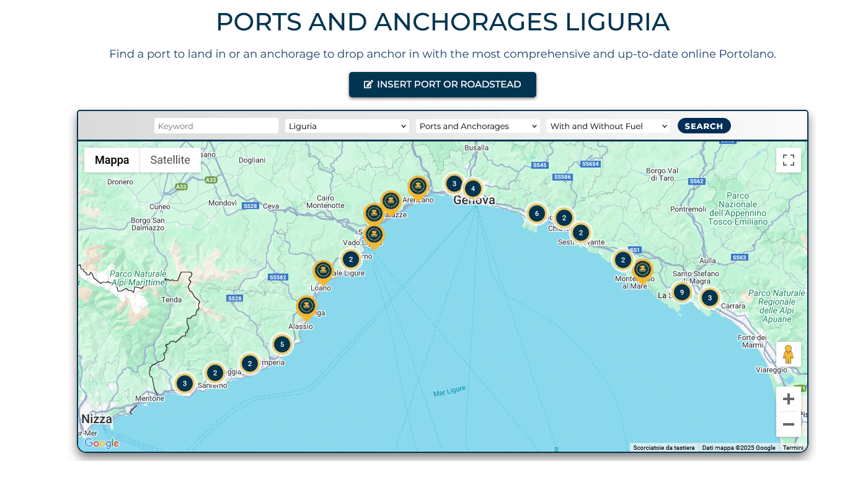Zoom in on the map
The height and width of the screenshot is (492, 868).
(x=788, y=399)
